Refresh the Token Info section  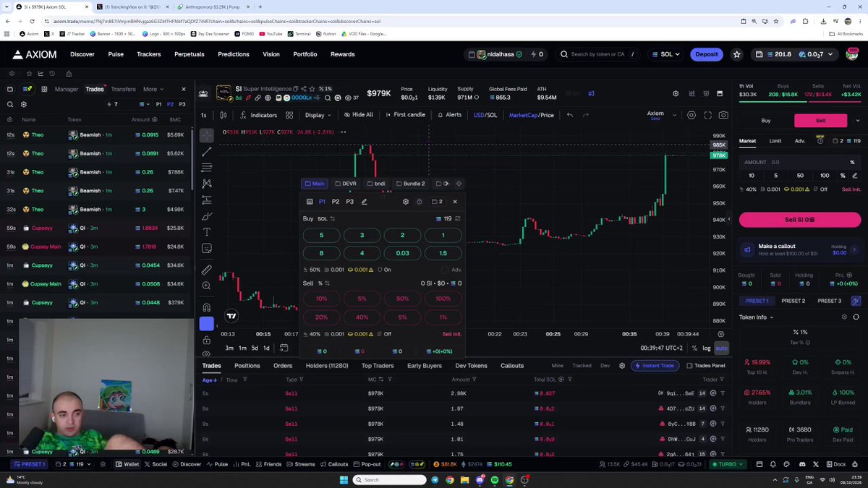pyautogui.click(x=856, y=317)
